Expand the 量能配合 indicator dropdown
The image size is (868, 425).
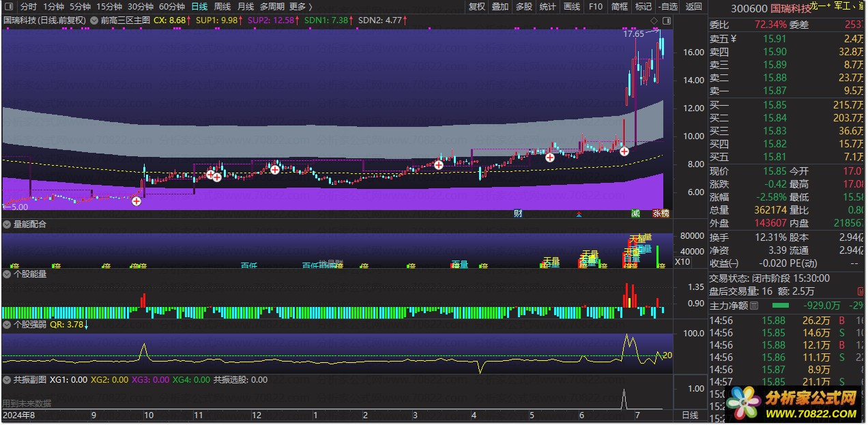(7, 224)
